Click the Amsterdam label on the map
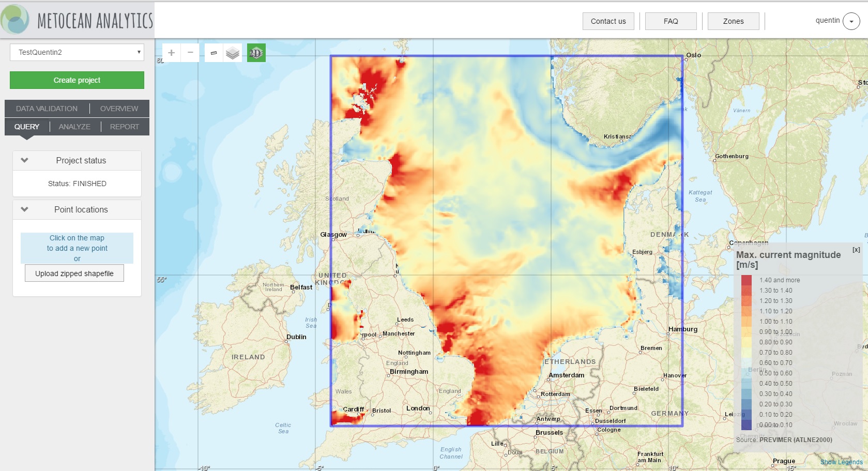The height and width of the screenshot is (471, 868). point(567,375)
